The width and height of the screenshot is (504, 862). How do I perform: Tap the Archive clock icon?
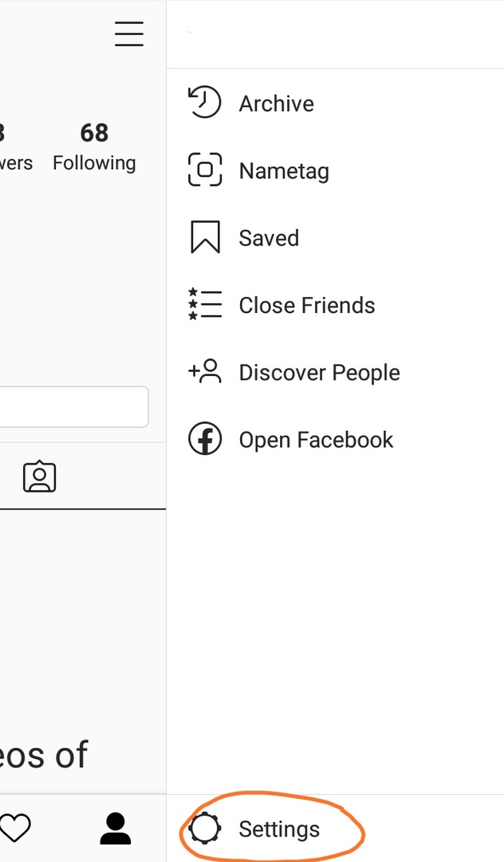[x=204, y=104]
